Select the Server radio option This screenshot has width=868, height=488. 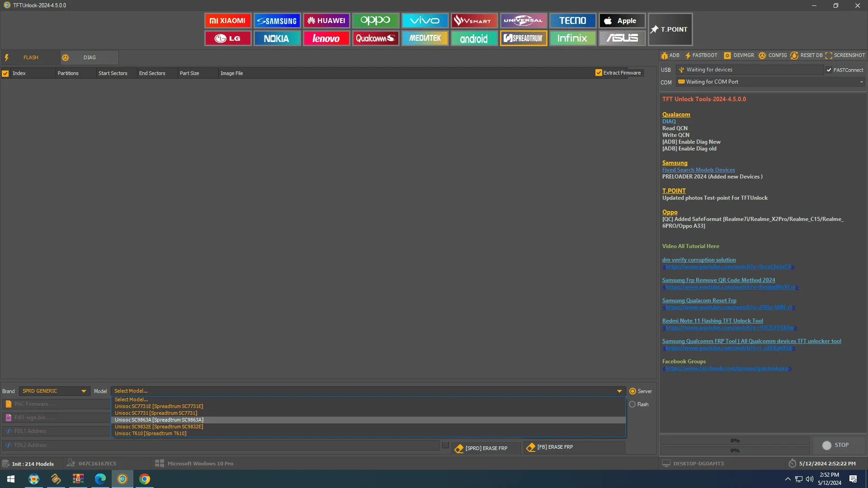click(x=632, y=391)
